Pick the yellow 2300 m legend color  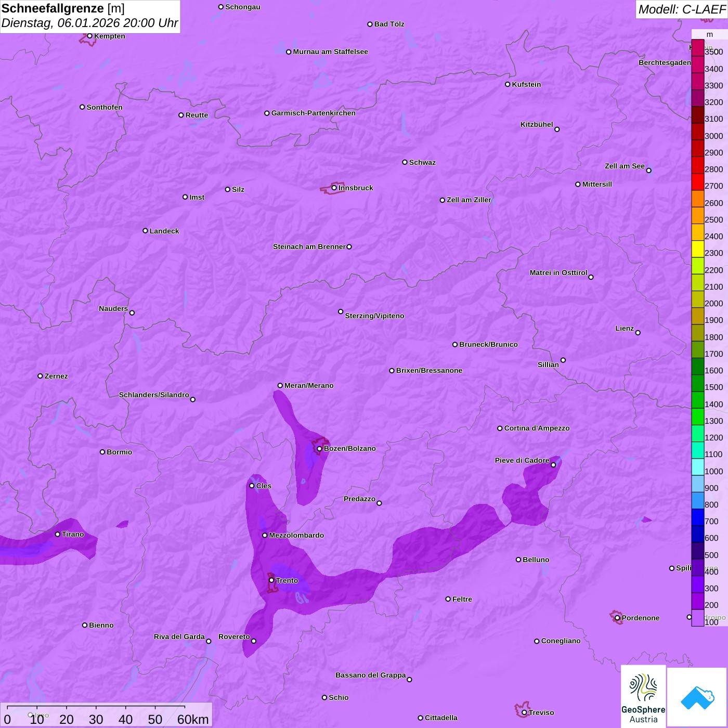click(x=697, y=249)
